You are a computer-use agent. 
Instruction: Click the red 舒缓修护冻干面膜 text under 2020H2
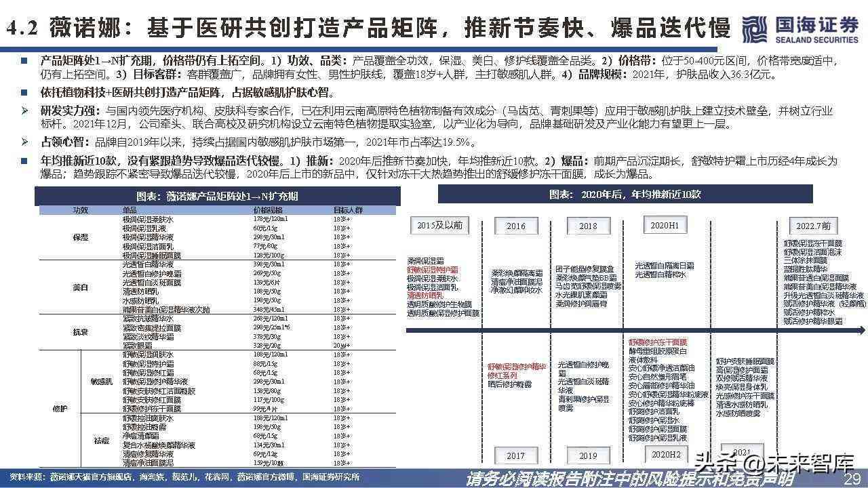[657, 342]
